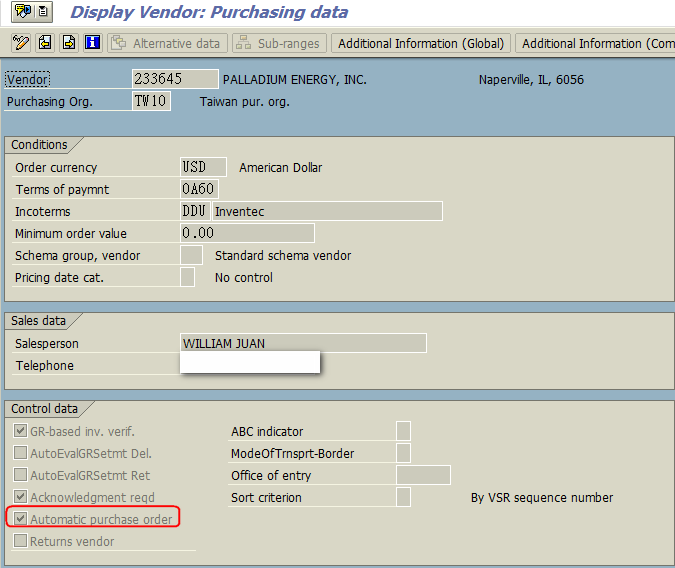The width and height of the screenshot is (675, 568).
Task: Click the Office of entry label
Action: (271, 475)
